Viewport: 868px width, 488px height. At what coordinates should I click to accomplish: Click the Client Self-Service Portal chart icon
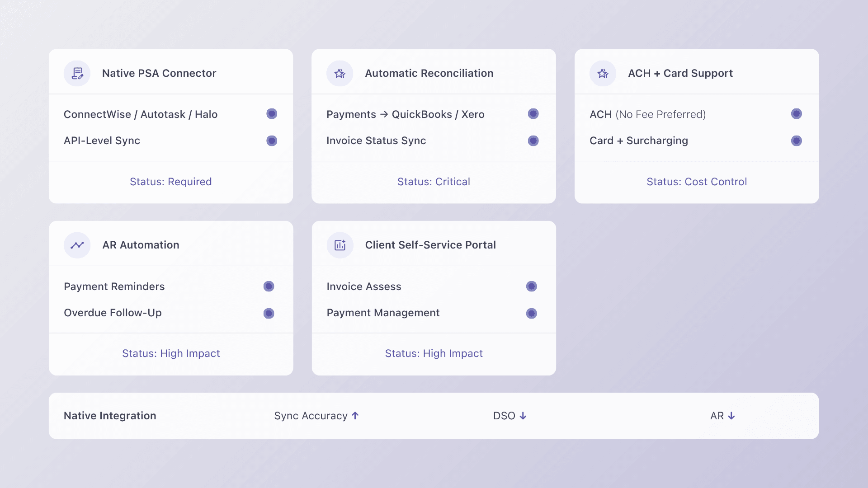click(340, 245)
